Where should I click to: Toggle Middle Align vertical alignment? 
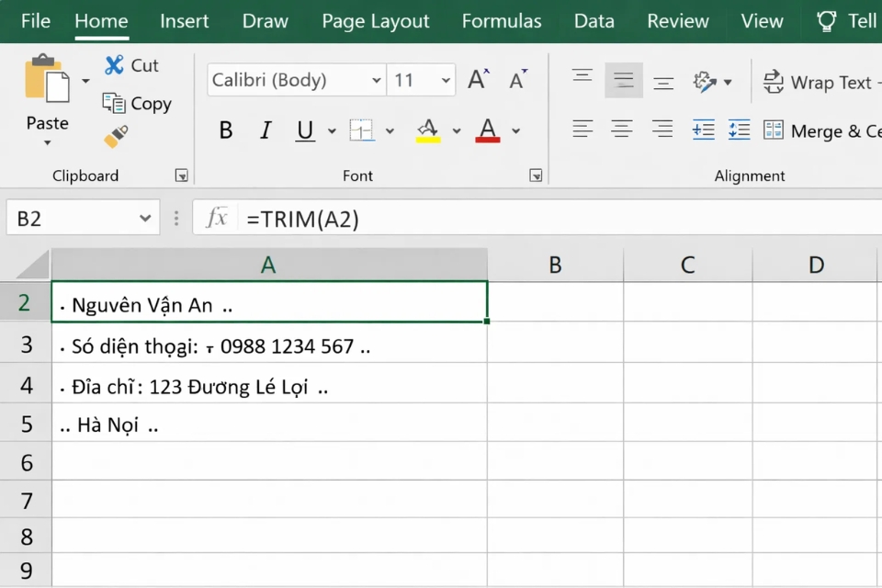[624, 81]
